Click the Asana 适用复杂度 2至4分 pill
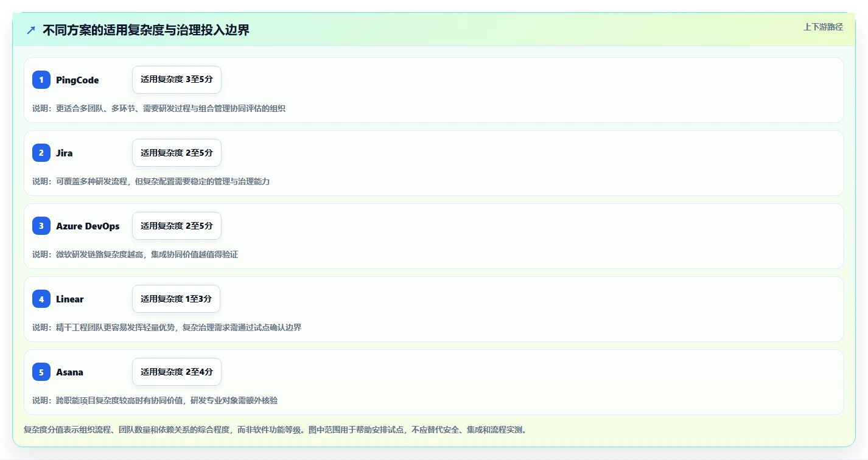 coord(177,372)
